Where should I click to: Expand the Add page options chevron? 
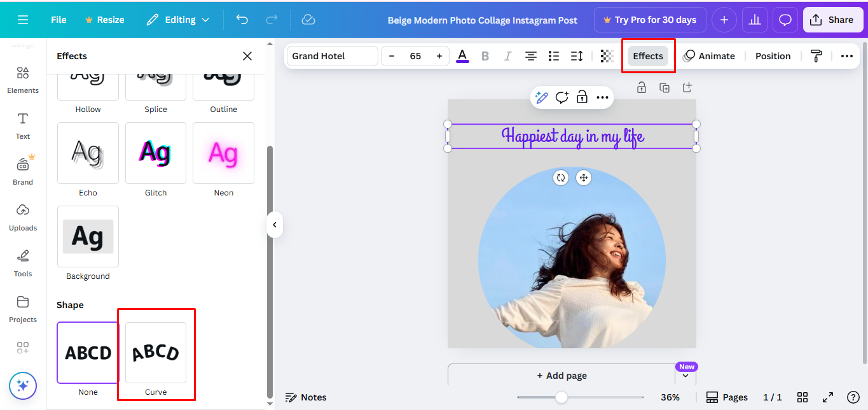point(686,376)
